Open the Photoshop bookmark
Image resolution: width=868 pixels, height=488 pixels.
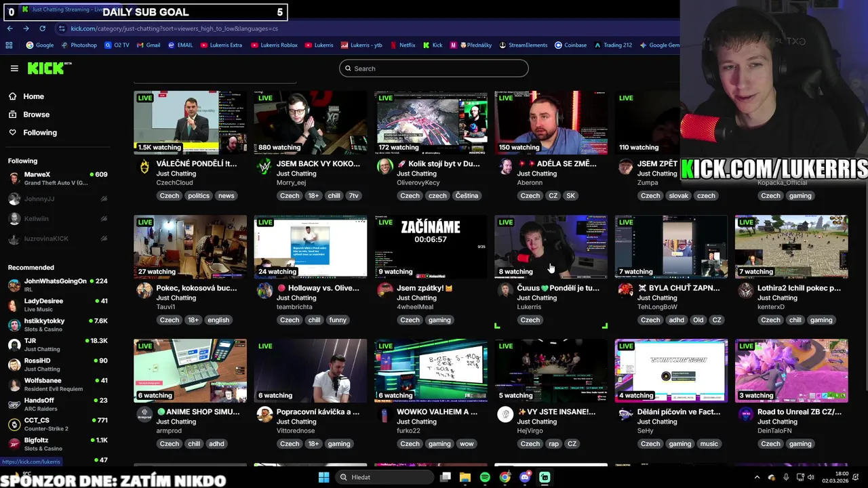[79, 45]
